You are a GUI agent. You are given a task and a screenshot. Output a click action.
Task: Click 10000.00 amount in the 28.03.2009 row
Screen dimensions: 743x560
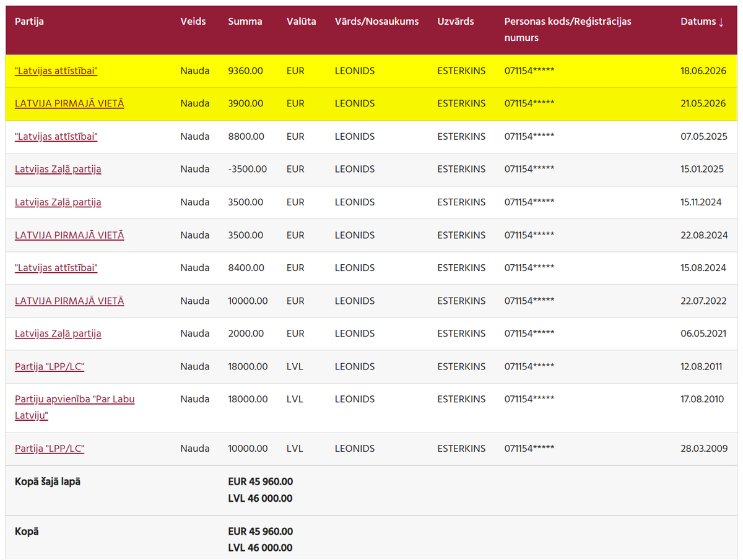[248, 449]
